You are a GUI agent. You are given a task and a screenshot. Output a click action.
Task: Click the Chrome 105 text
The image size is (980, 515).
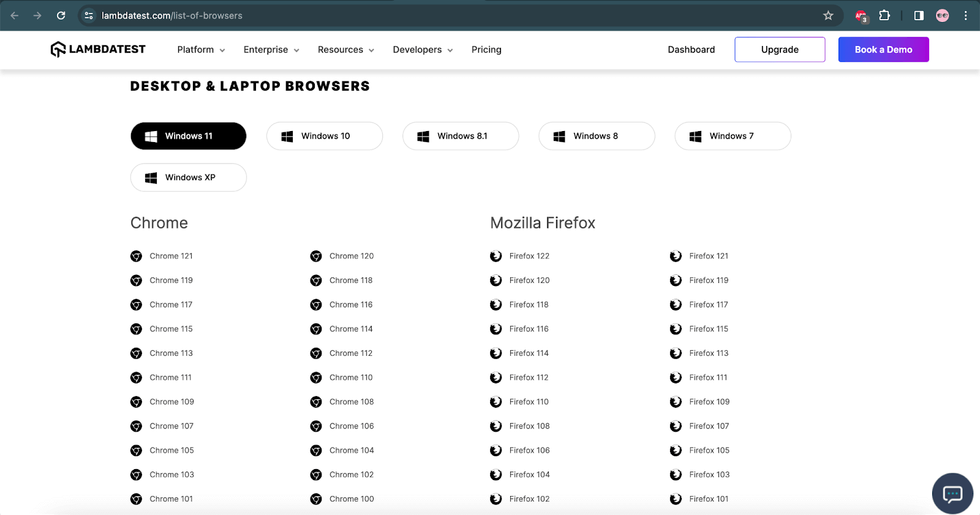[171, 451]
